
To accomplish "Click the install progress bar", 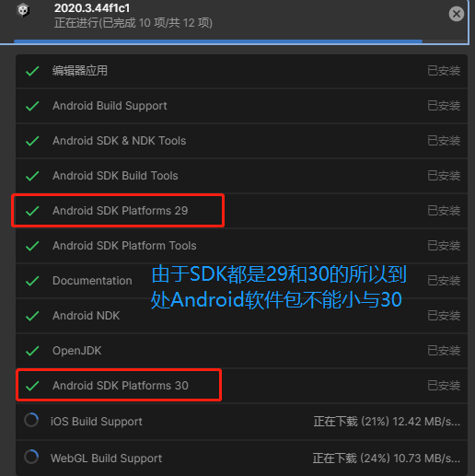I will (x=240, y=41).
